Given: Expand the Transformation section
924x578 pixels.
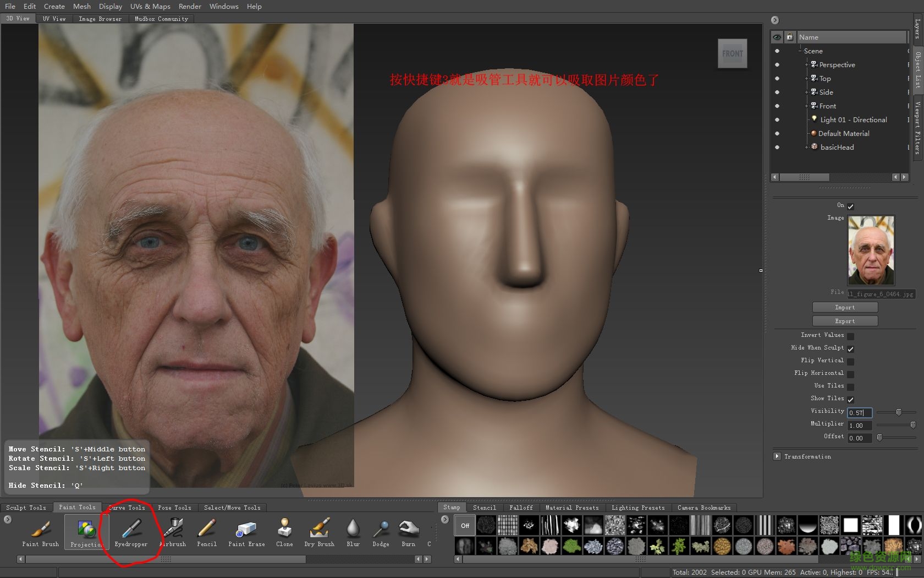Looking at the screenshot, I should 777,456.
